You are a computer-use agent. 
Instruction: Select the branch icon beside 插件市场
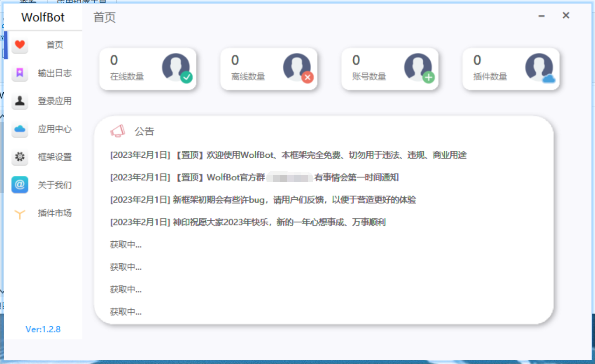pos(19,213)
